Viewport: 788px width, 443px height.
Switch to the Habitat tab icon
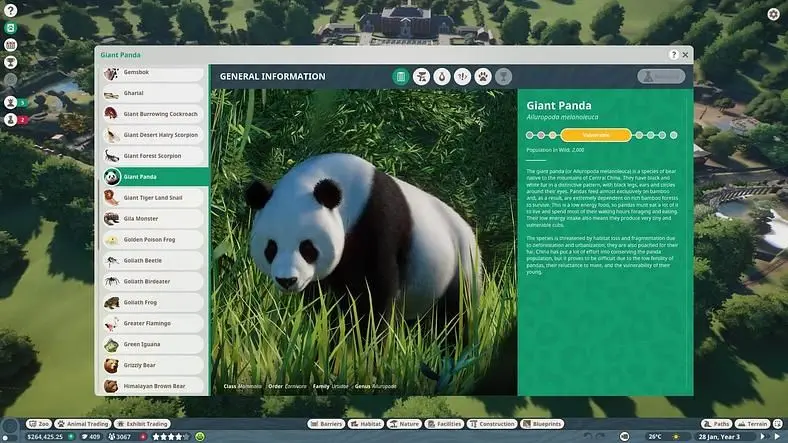[421, 76]
